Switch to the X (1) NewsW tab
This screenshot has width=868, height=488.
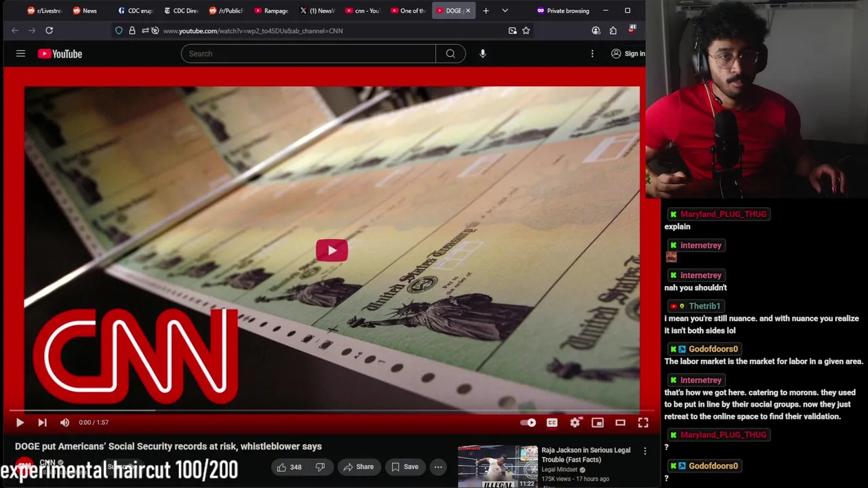[x=317, y=11]
